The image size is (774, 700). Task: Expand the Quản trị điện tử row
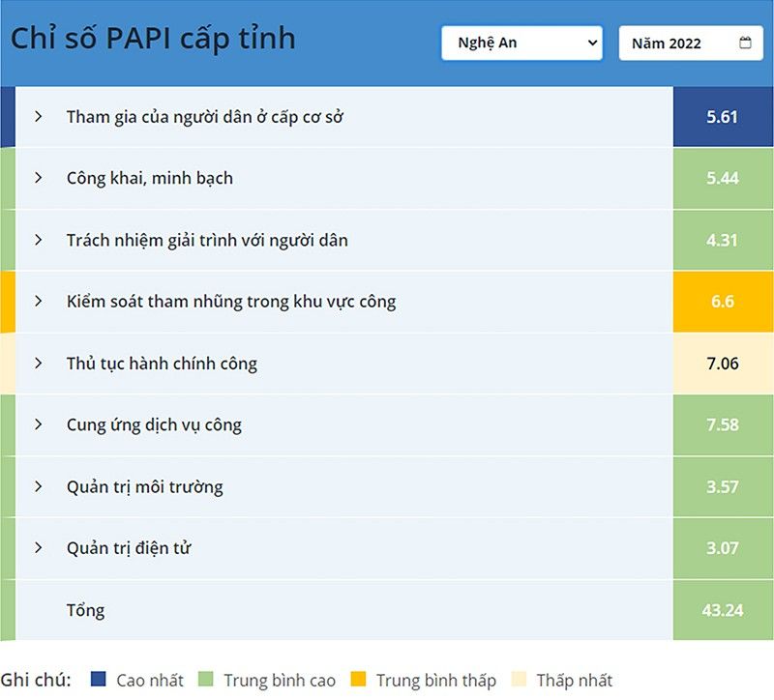39,548
